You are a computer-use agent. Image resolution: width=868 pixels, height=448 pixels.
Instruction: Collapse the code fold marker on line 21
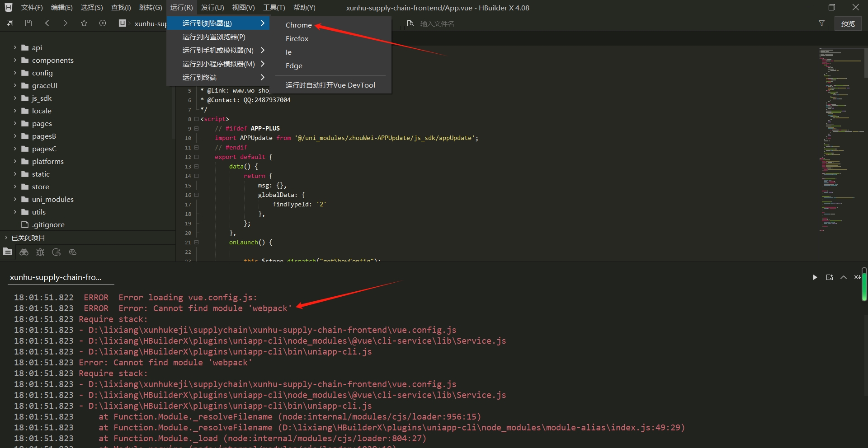(x=196, y=243)
